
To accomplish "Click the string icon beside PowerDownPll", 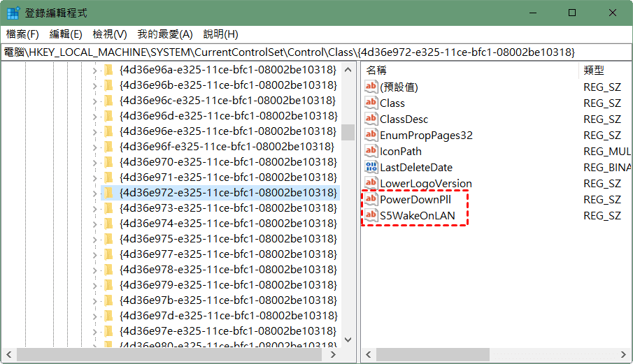I will [371, 200].
